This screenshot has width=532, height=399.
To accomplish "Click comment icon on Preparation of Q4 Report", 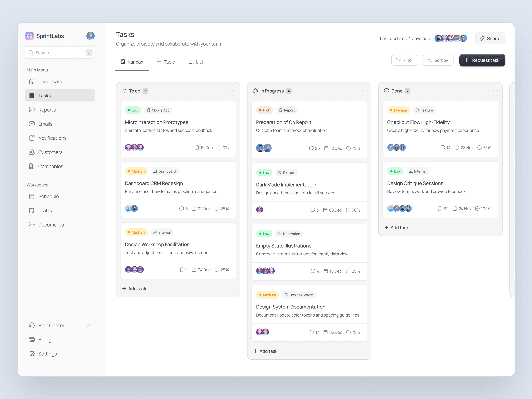I will [311, 148].
